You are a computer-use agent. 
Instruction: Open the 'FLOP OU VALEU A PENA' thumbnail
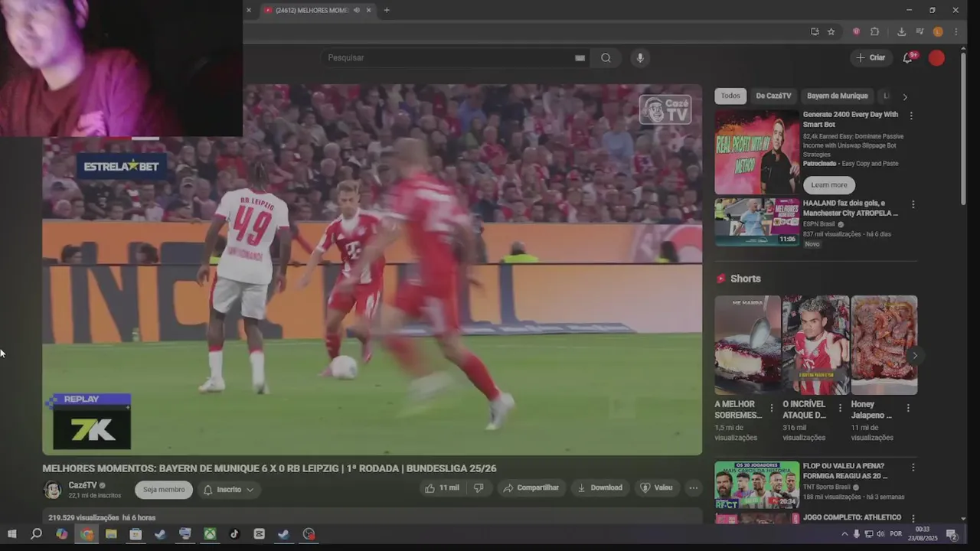pos(756,485)
